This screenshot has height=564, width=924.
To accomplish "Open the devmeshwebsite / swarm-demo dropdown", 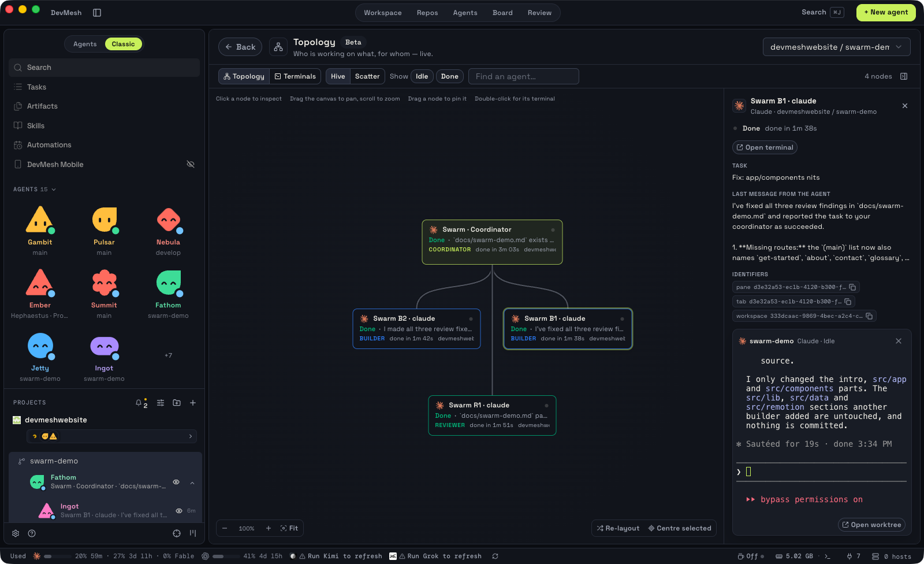I will (836, 47).
